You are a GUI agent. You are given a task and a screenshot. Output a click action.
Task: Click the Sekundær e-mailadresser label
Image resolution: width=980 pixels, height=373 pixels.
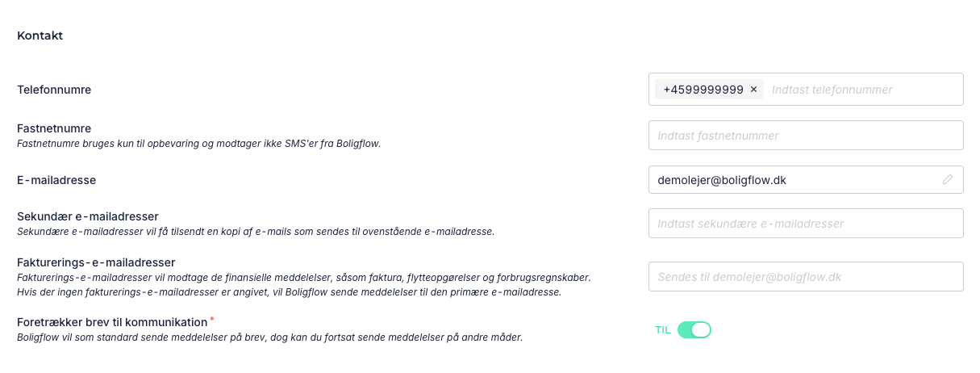[x=88, y=216]
